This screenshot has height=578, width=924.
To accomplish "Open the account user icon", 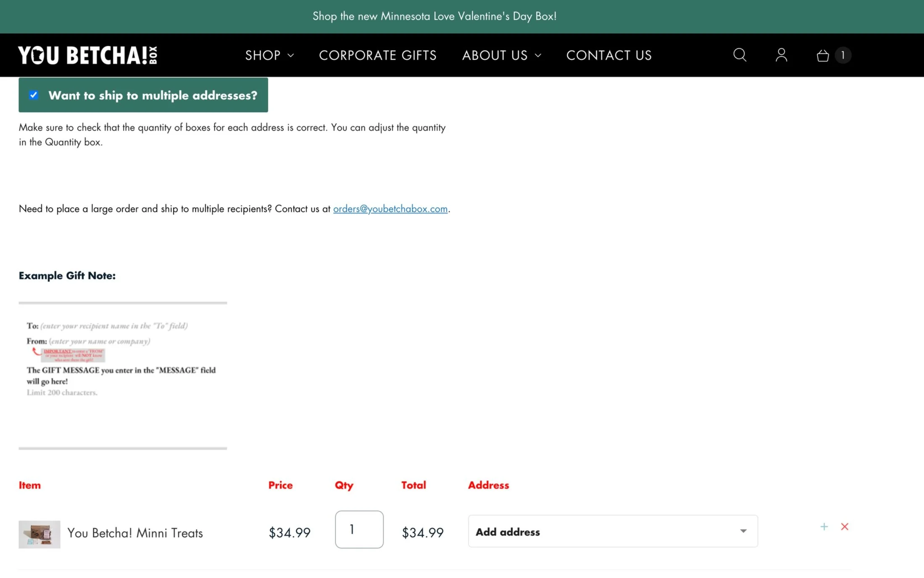I will pos(781,55).
